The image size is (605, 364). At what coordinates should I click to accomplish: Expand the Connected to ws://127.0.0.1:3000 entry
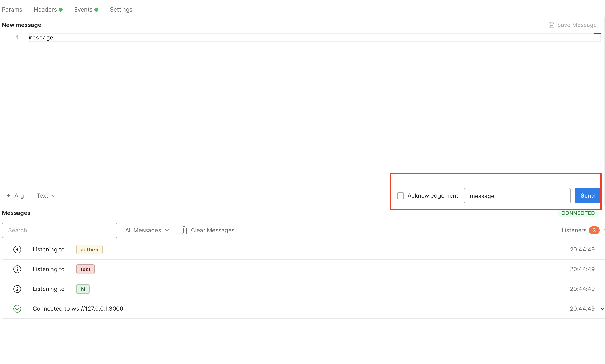pos(602,308)
